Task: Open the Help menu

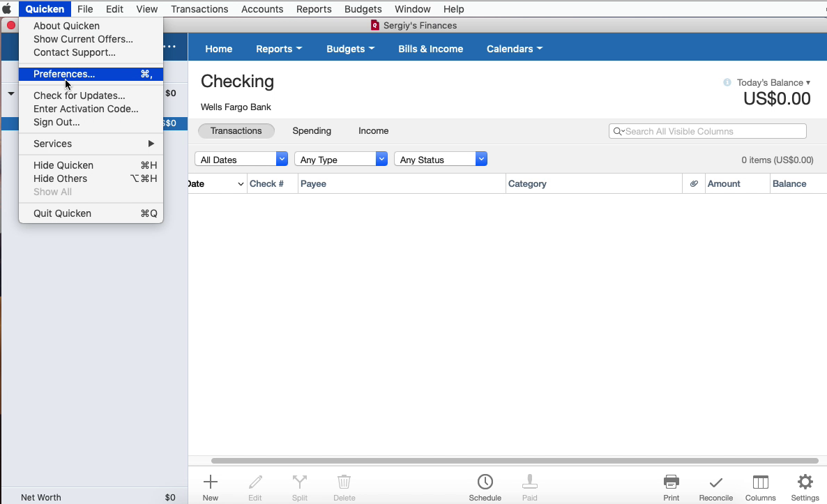Action: (453, 9)
